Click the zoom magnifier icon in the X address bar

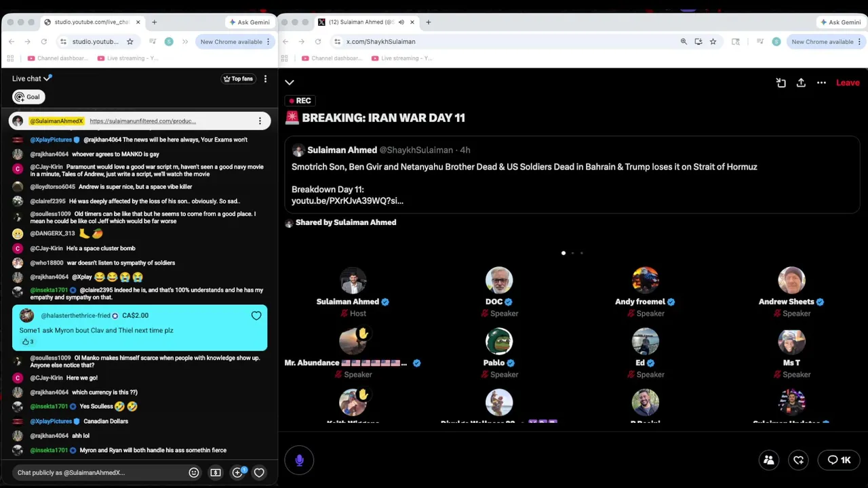[x=684, y=41]
